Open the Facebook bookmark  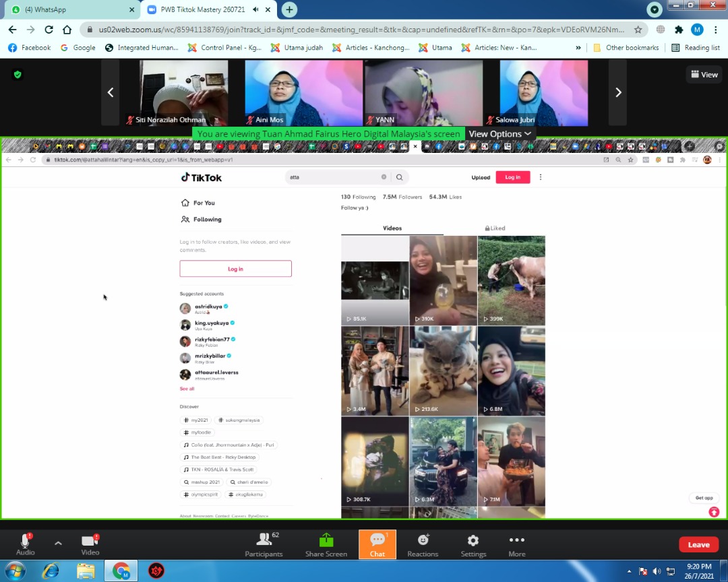pyautogui.click(x=29, y=48)
